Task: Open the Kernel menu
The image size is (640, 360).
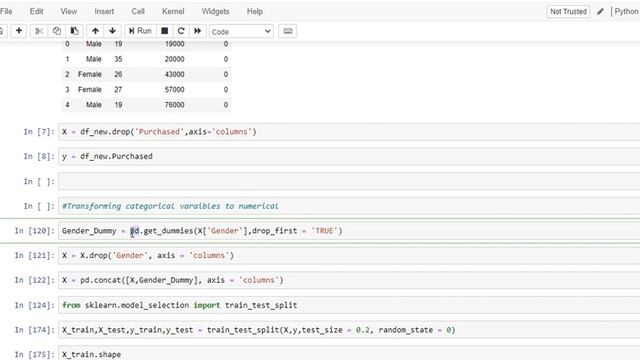Action: tap(173, 11)
